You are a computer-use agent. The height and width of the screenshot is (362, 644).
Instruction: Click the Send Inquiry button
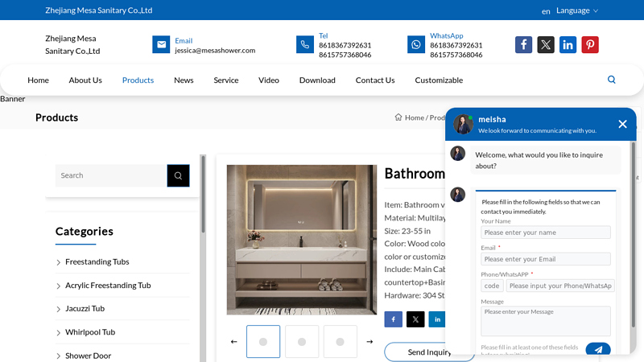click(x=429, y=352)
